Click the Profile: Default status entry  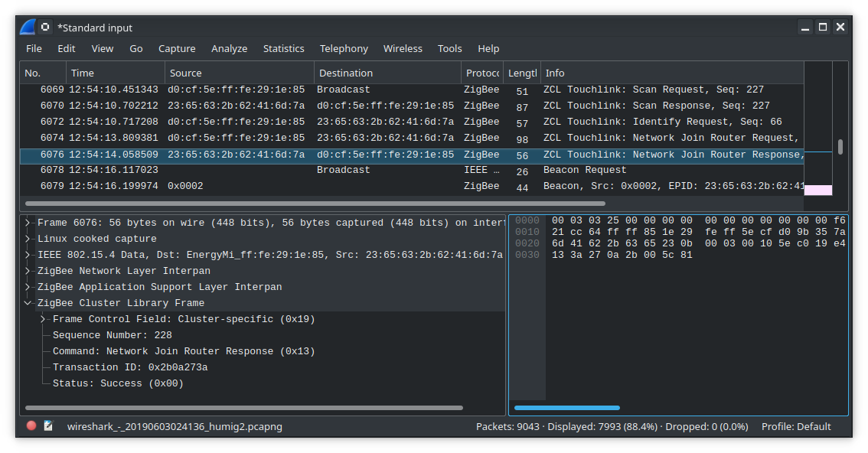point(796,426)
